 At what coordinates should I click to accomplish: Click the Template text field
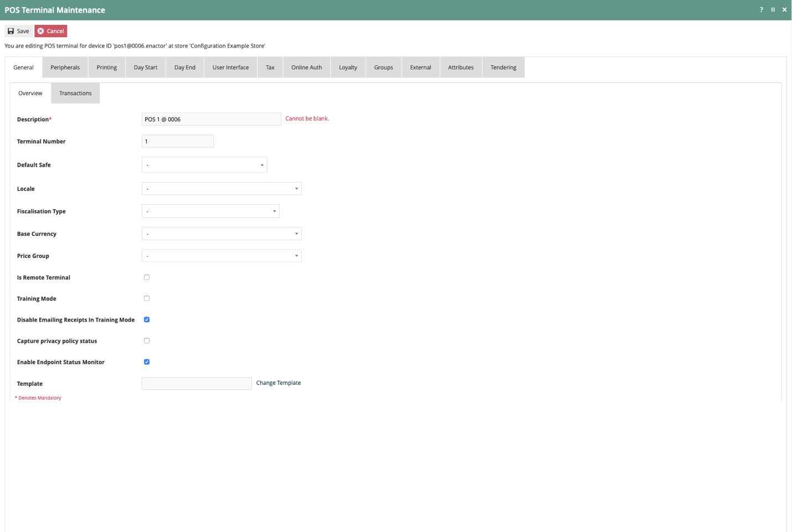[197, 384]
